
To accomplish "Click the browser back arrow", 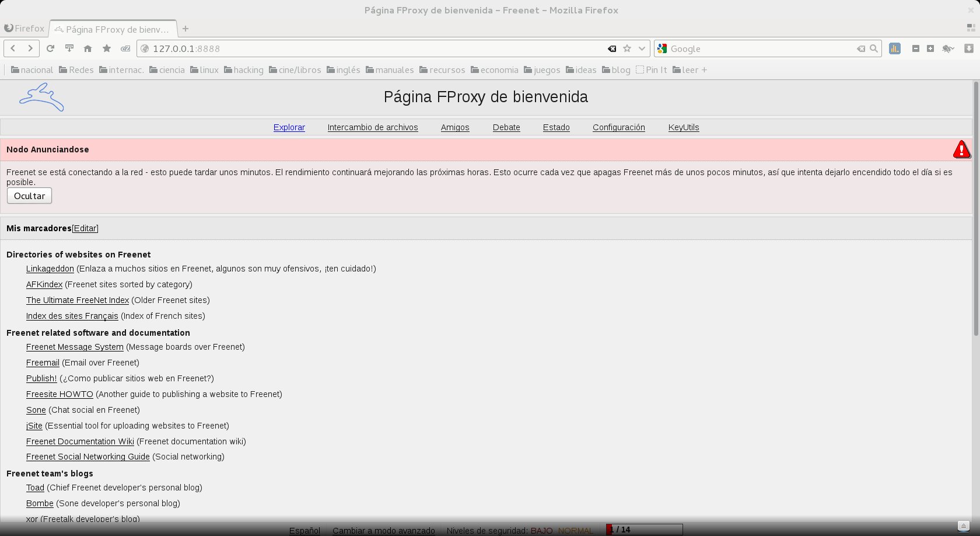I will (x=13, y=48).
